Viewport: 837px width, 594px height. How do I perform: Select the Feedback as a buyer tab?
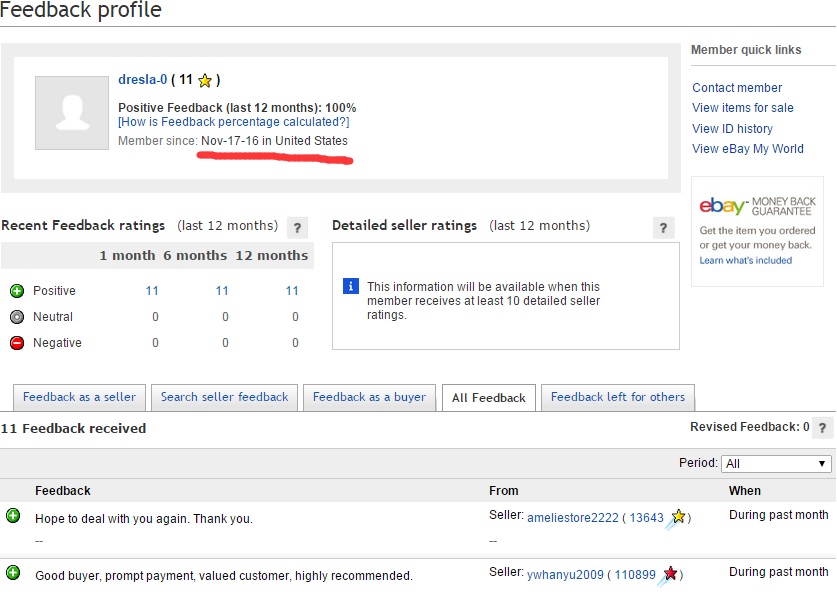(369, 397)
